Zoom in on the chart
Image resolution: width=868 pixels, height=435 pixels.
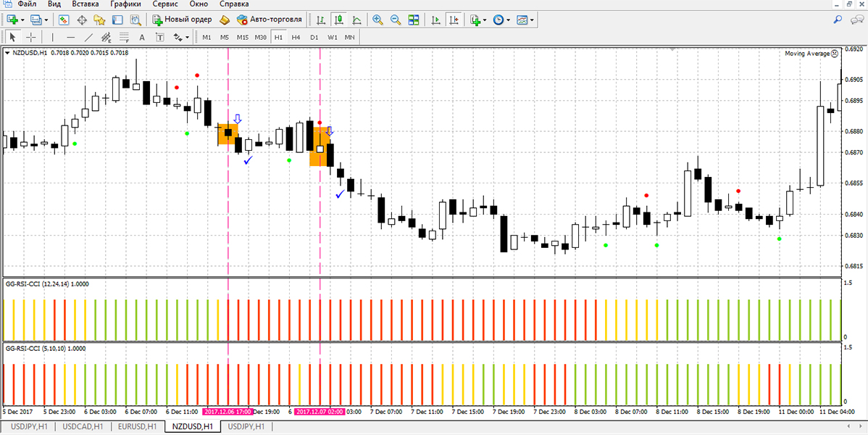377,20
